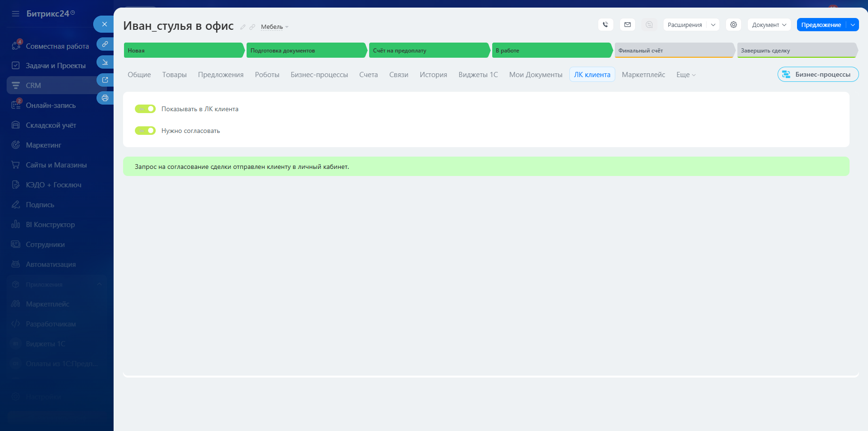Switch to the Предложения tab
Viewport: 868px width, 431px height.
click(221, 75)
